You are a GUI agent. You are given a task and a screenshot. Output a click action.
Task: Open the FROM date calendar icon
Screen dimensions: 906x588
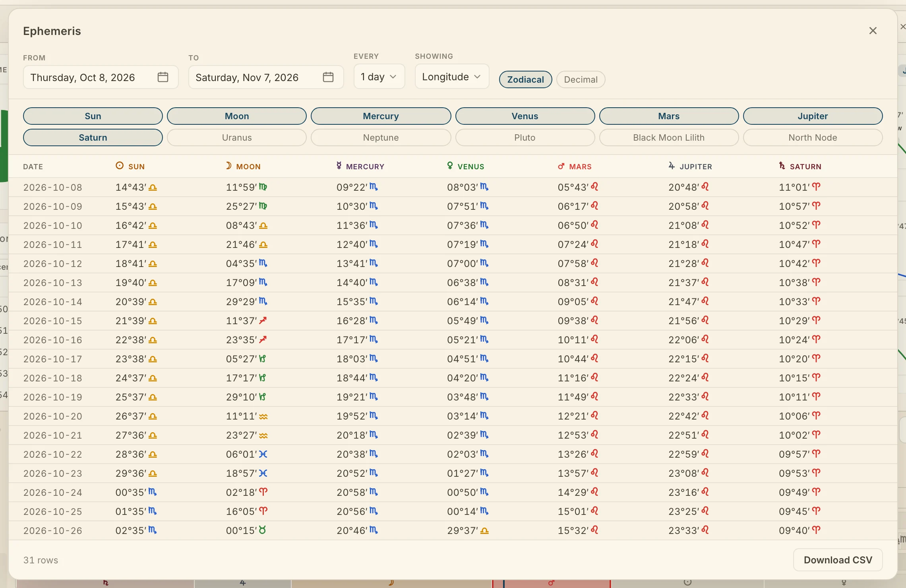point(163,77)
